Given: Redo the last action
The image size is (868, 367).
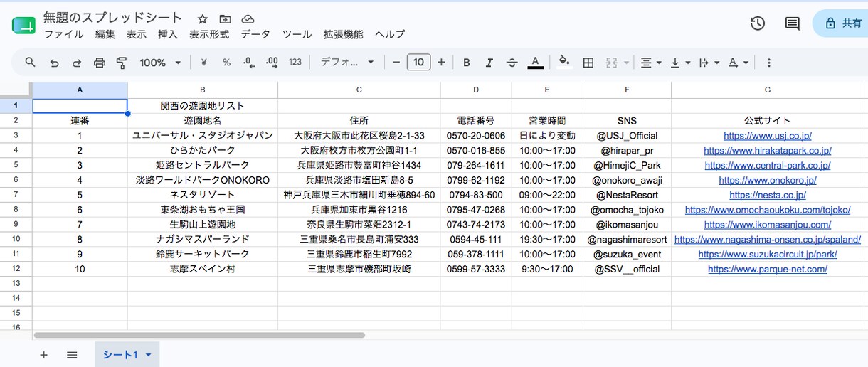Looking at the screenshot, I should click(77, 63).
